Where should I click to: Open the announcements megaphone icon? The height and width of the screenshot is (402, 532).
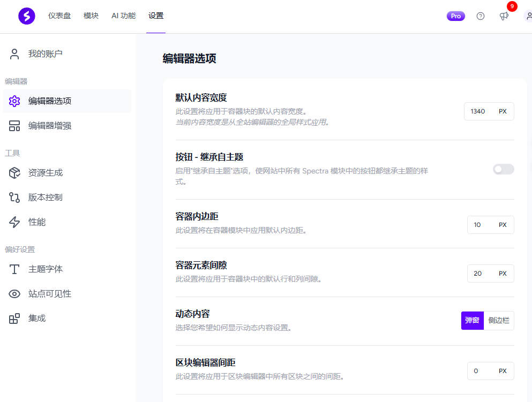coord(504,16)
